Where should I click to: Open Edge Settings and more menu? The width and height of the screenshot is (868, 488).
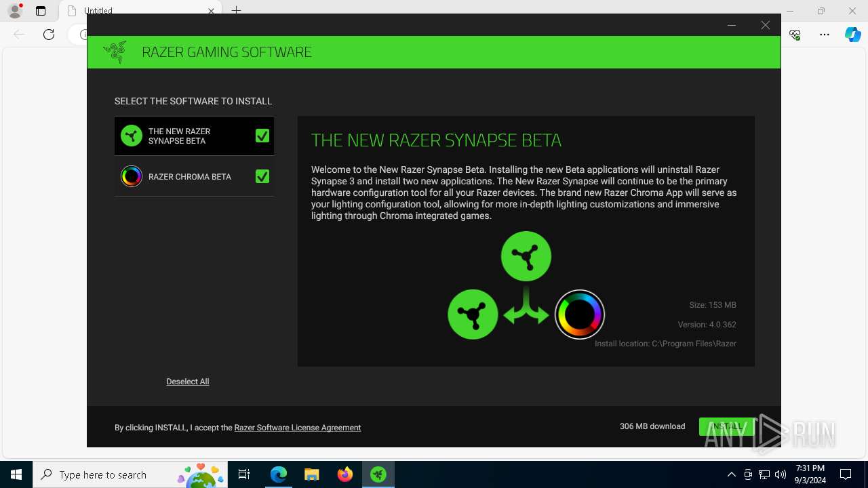coord(825,35)
